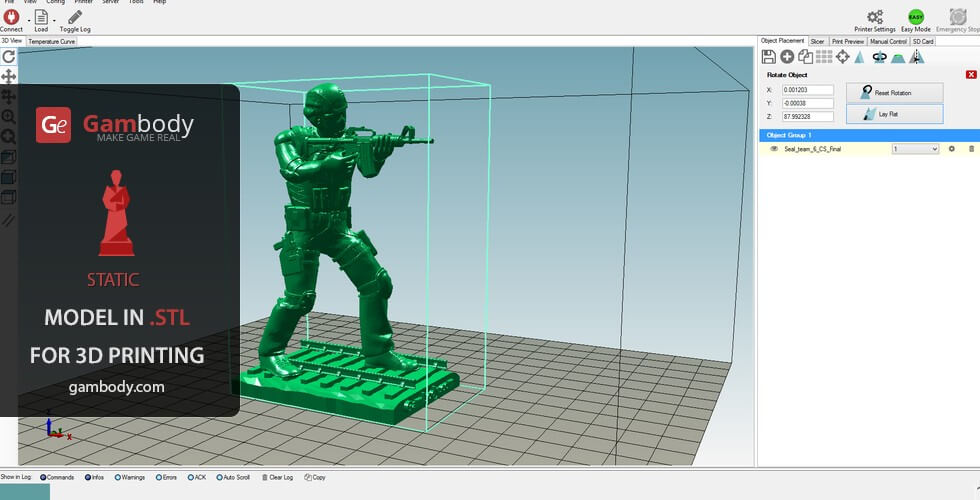Select the Move view arrows tool
Screen dimensions: 980x500
point(8,76)
